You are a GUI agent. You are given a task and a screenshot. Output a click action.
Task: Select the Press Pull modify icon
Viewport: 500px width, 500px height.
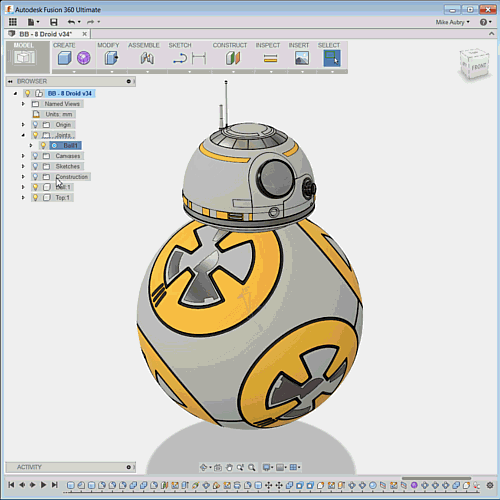pos(111,58)
